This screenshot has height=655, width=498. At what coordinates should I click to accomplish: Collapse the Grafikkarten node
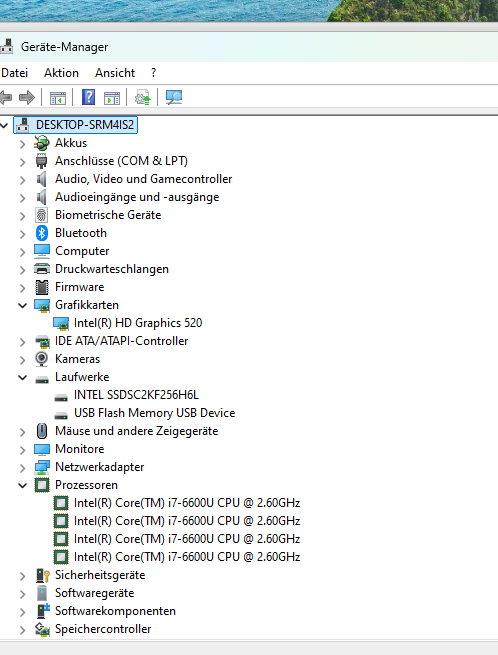click(x=23, y=305)
